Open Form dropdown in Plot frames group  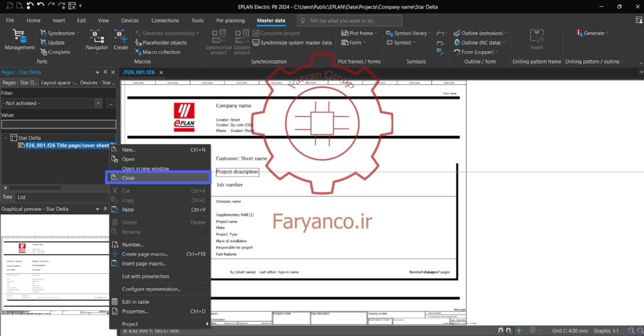pyautogui.click(x=353, y=43)
